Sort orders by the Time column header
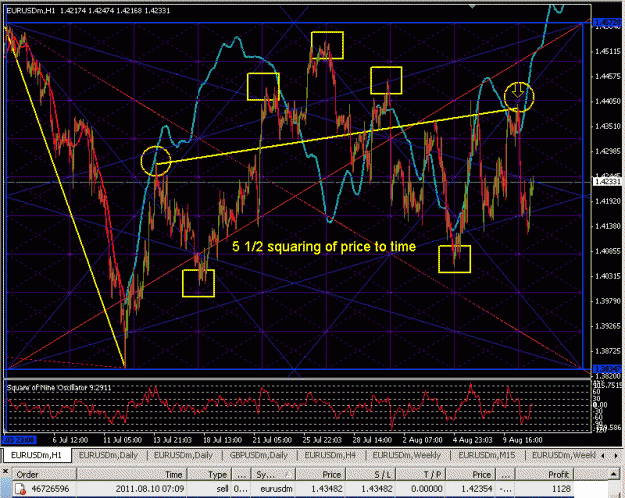The image size is (625, 498). 132,474
